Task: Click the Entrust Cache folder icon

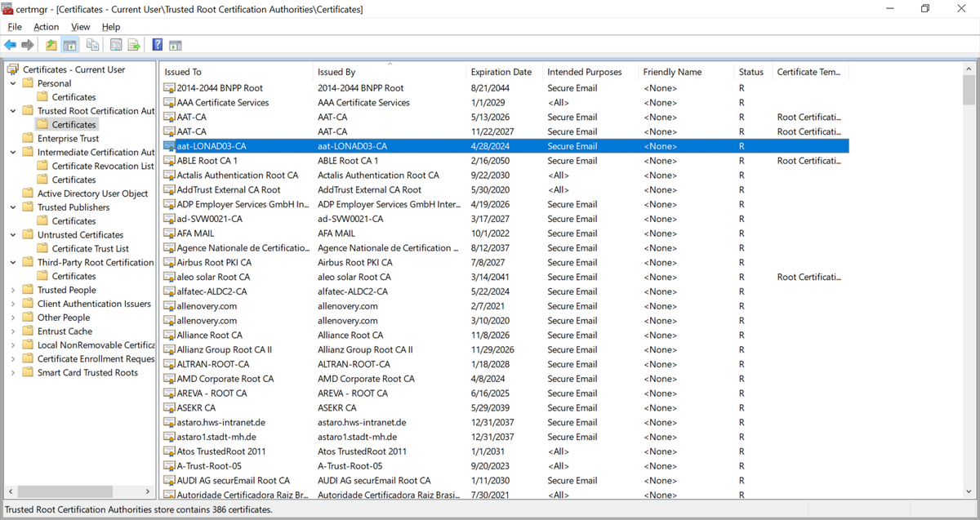Action: pos(28,331)
